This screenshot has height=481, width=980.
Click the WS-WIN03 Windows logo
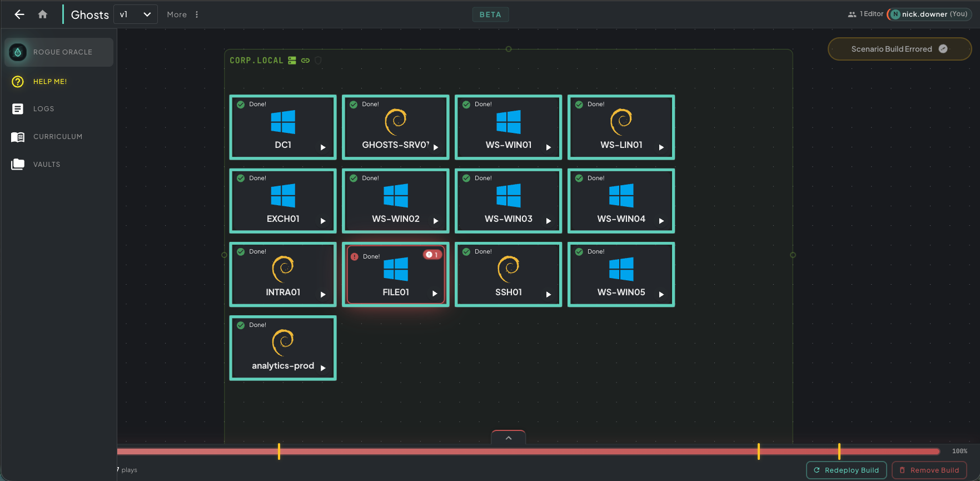point(509,196)
